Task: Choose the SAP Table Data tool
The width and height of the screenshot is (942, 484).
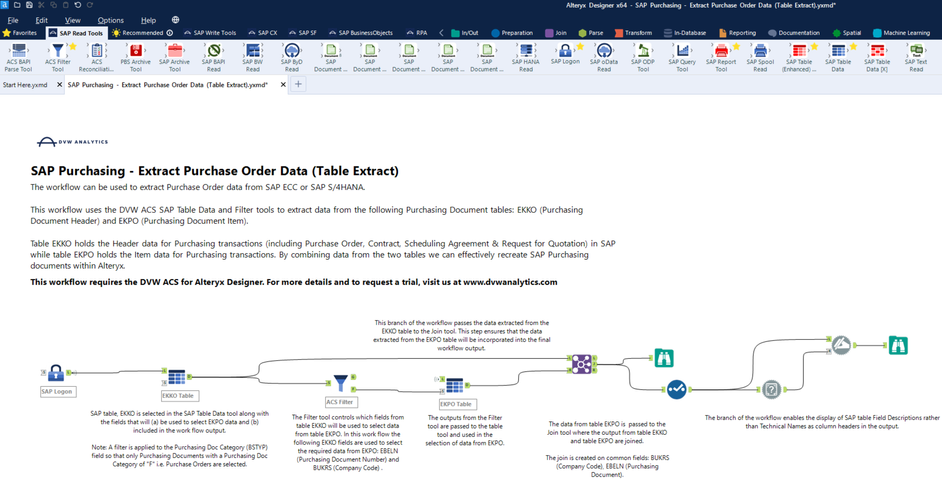Action: [x=839, y=58]
